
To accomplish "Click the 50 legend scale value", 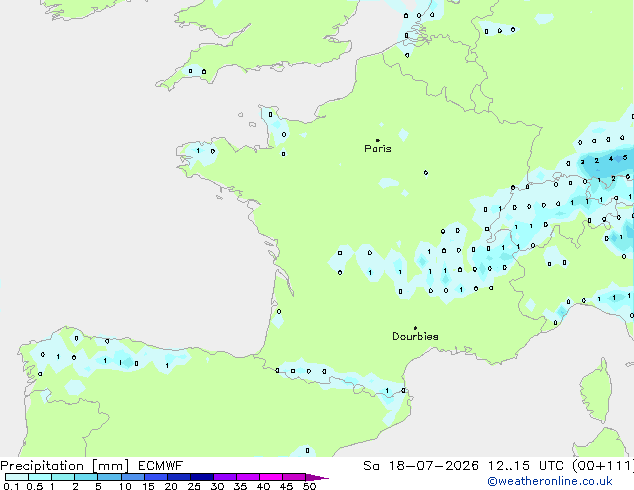I will point(309,486).
